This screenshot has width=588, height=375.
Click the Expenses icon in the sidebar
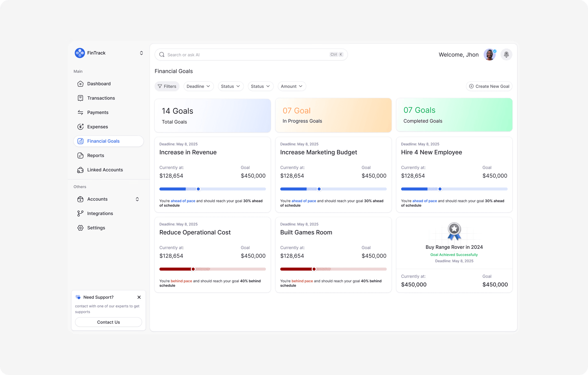tap(80, 127)
